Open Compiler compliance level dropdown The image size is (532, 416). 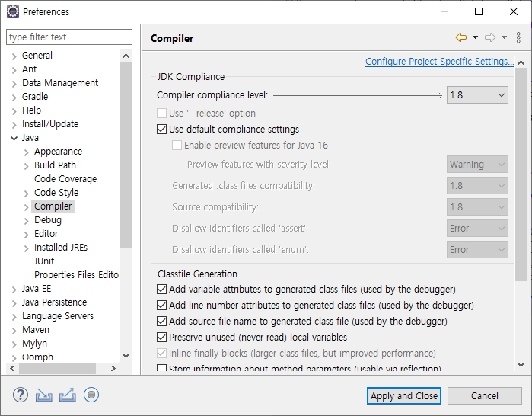pos(477,95)
